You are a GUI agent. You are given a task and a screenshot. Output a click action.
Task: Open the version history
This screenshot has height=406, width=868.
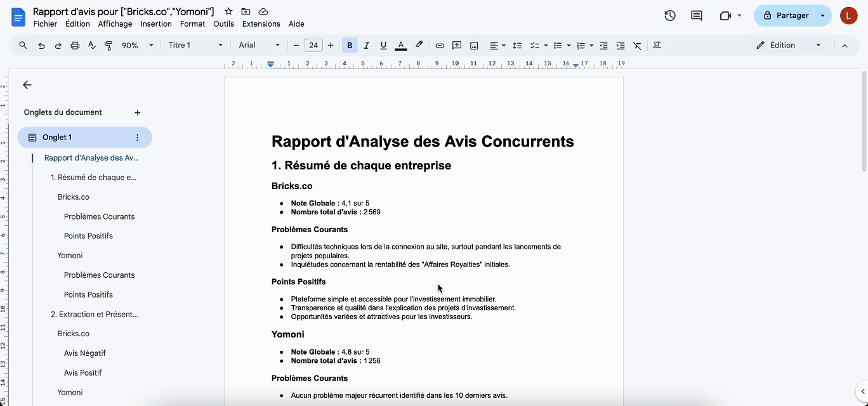tap(670, 16)
